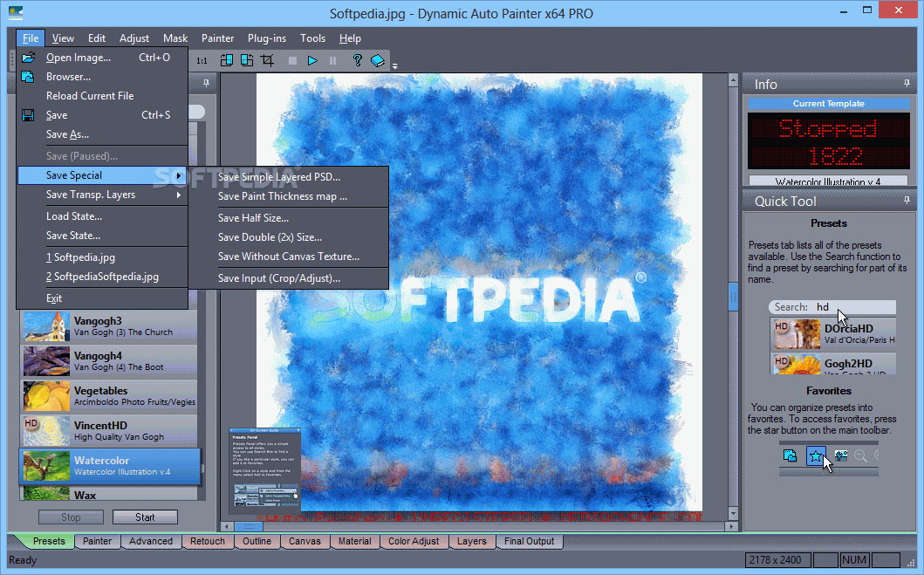Switch to the Painter tab
The width and height of the screenshot is (924, 575).
tap(97, 541)
